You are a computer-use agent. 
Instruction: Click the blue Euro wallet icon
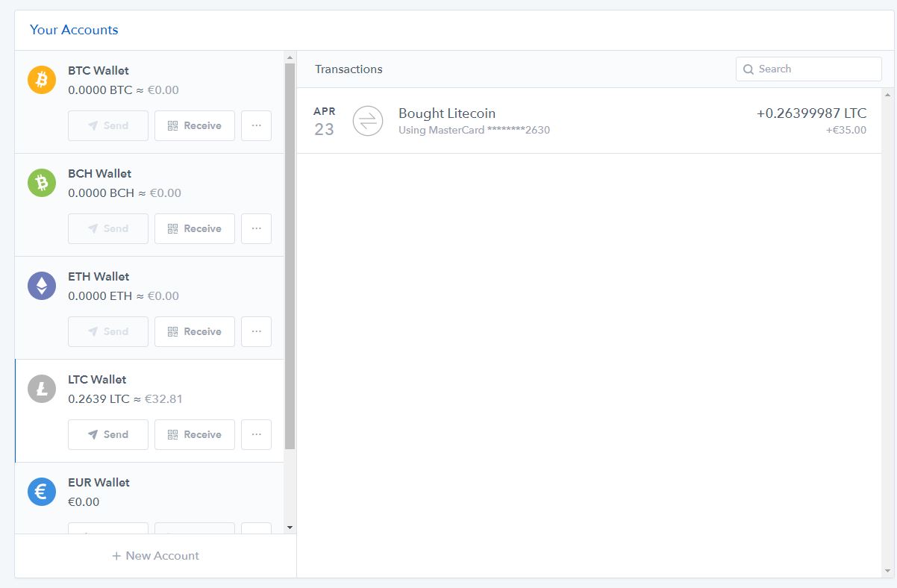[42, 492]
